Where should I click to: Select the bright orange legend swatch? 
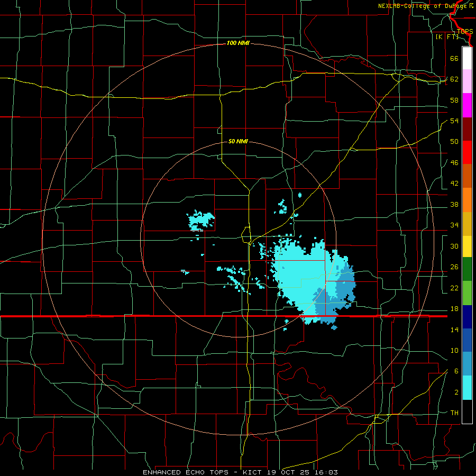click(x=467, y=200)
